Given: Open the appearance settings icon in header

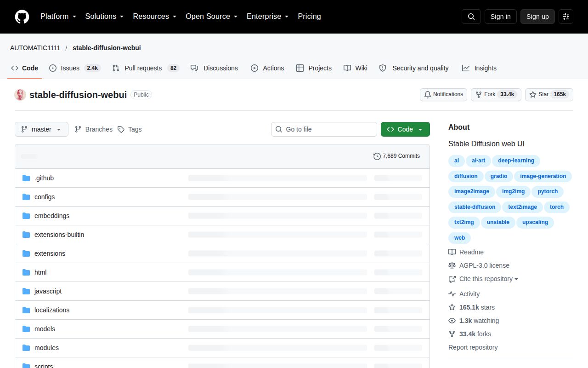Looking at the screenshot, I should coord(566,17).
